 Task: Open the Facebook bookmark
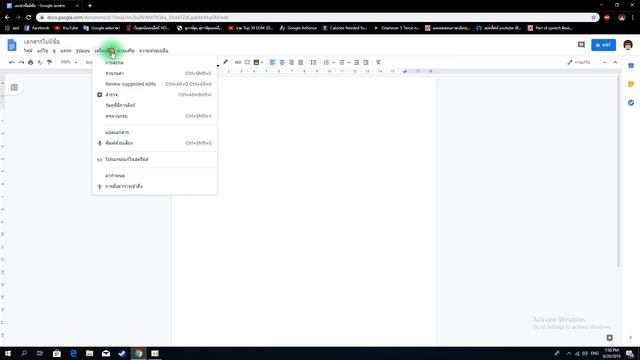(x=37, y=28)
